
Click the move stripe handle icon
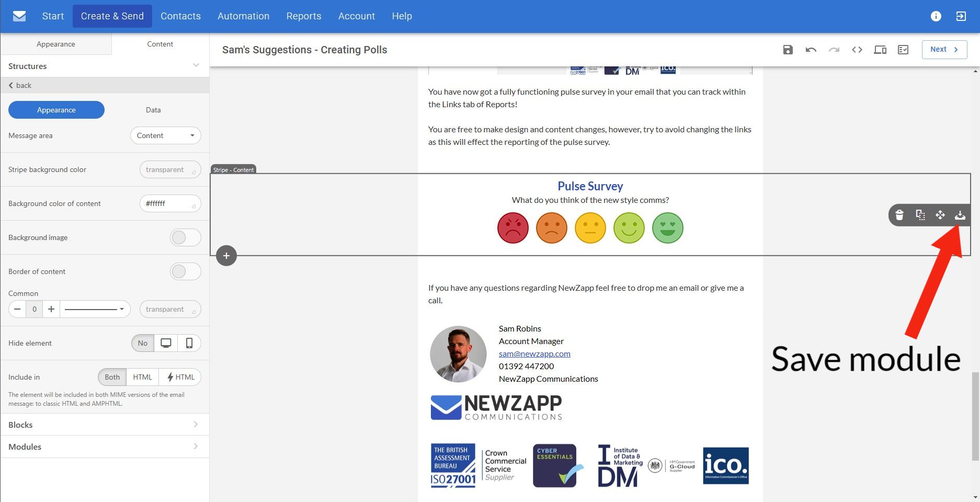pyautogui.click(x=940, y=215)
